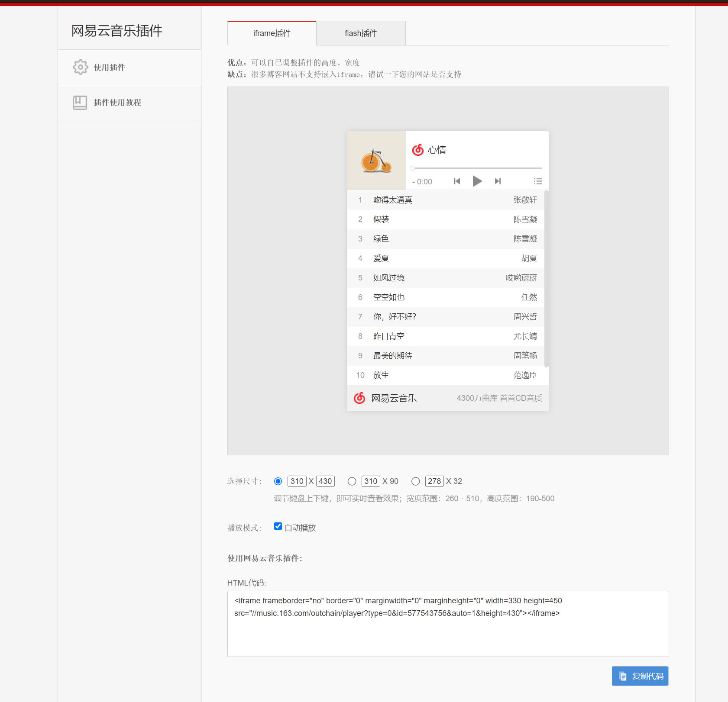Click the height input field showing 430
Viewport: 728px width, 702px height.
[x=326, y=481]
